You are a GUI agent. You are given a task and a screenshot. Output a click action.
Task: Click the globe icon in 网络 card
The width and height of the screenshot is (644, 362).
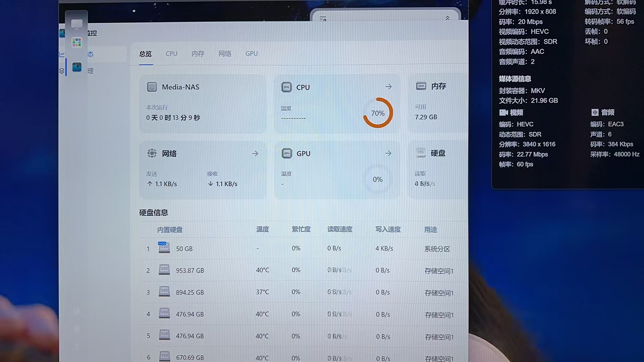[x=152, y=153]
